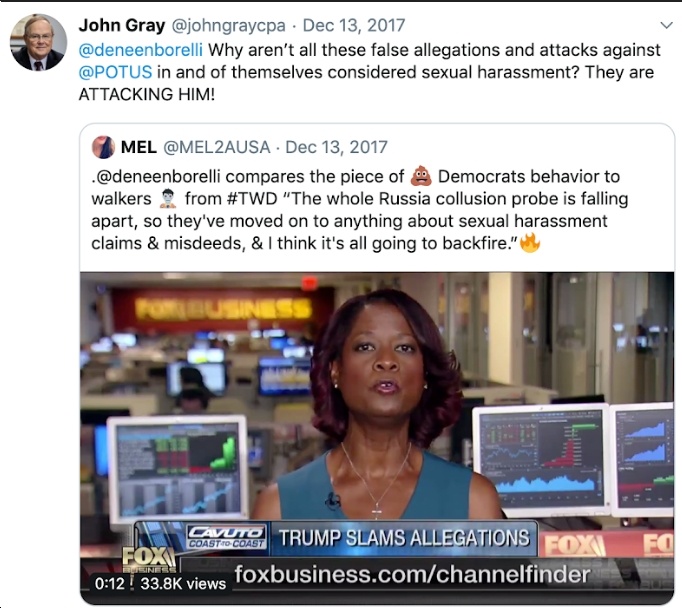
Task: Click the quoted tweet's Dec 13, 2017 date
Action: (336, 147)
